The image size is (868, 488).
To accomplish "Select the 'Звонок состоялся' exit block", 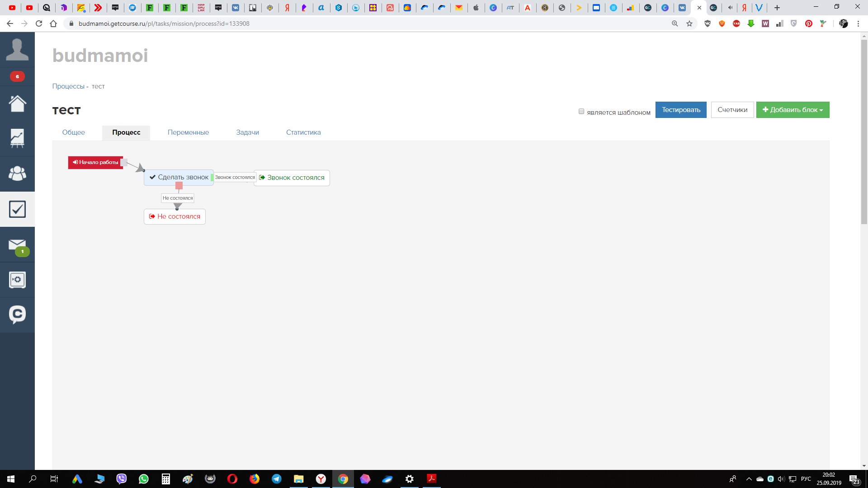I will (292, 178).
